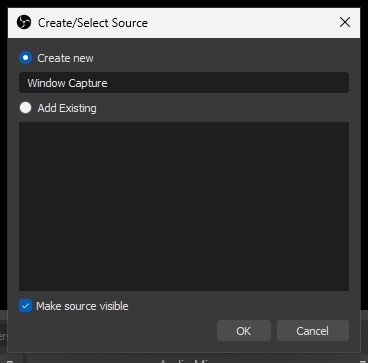Viewport: 368px width, 363px height.
Task: Click the "Create new" label text
Action: click(x=65, y=58)
